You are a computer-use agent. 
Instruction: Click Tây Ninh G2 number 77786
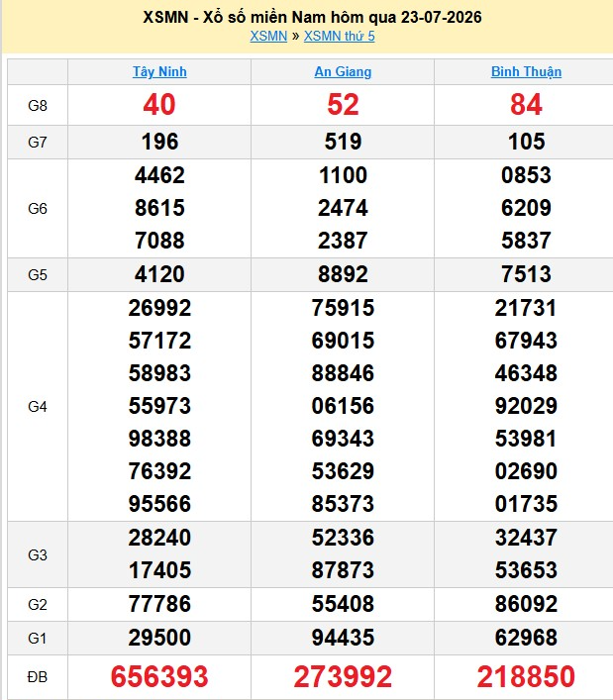coord(159,604)
